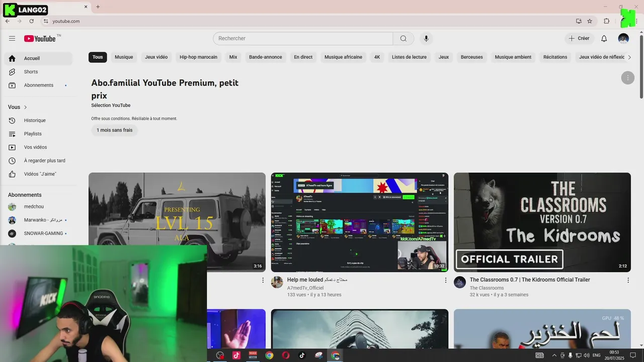The width and height of the screenshot is (644, 362).
Task: Start voice search with the microphone icon
Action: pos(426,39)
